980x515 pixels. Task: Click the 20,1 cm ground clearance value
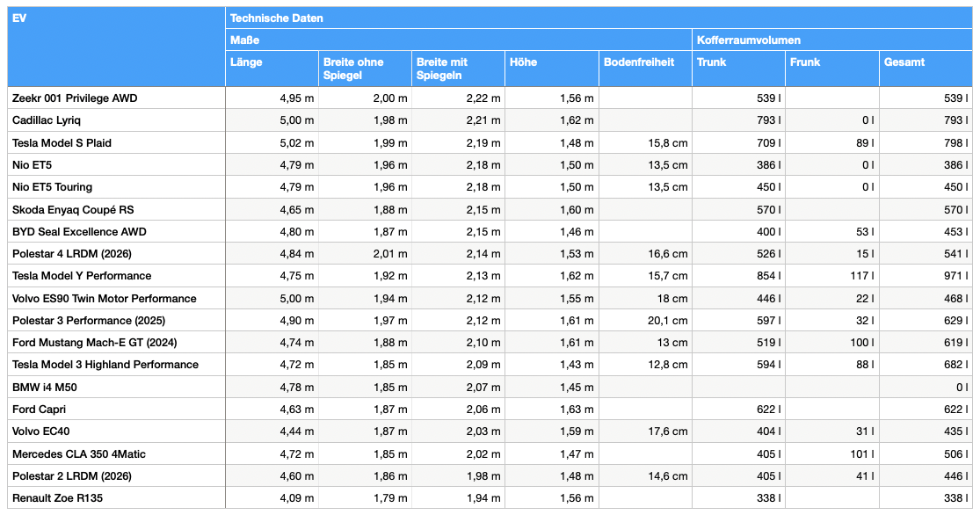[x=667, y=320]
